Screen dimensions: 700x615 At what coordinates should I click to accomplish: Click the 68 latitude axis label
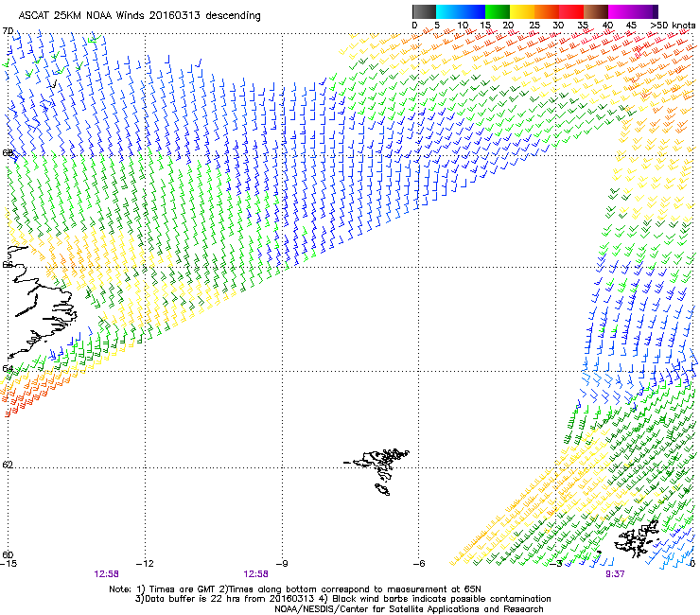pos(8,152)
